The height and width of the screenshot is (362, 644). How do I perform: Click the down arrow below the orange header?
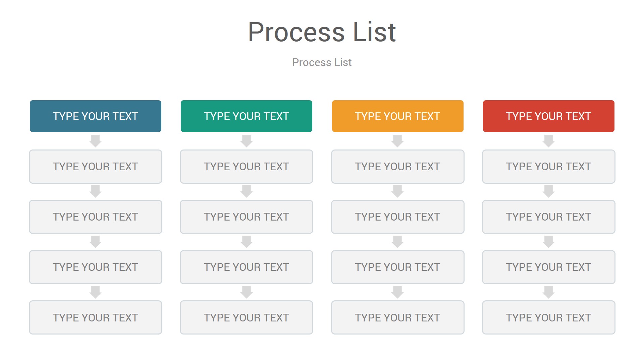[x=397, y=141]
